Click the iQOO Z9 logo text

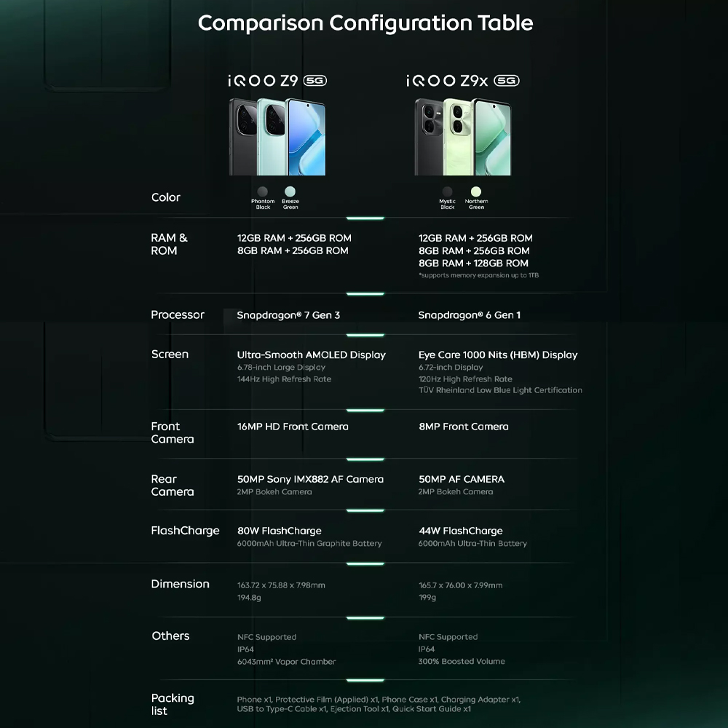(263, 81)
